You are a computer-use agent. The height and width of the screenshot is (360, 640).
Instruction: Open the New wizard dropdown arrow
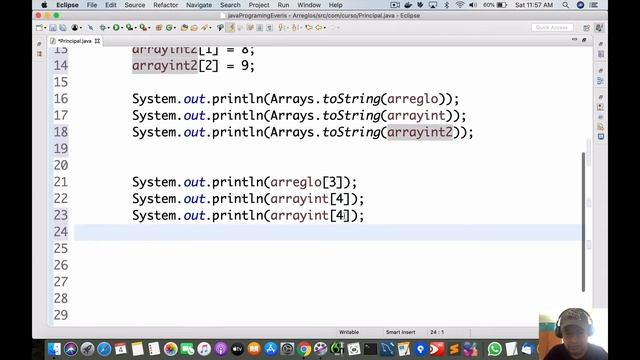click(x=45, y=28)
